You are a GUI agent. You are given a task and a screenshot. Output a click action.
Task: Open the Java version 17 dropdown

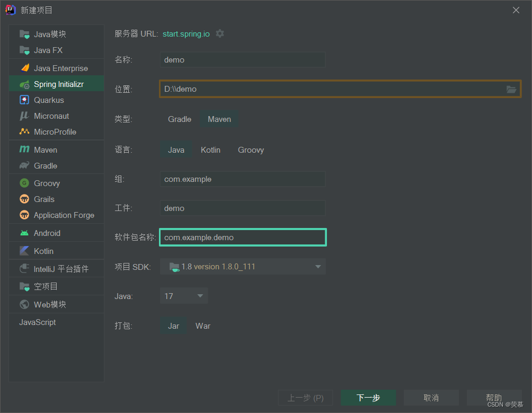point(184,296)
